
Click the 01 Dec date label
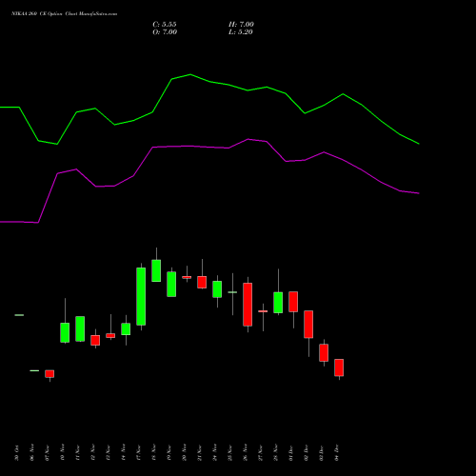tap(291, 453)
